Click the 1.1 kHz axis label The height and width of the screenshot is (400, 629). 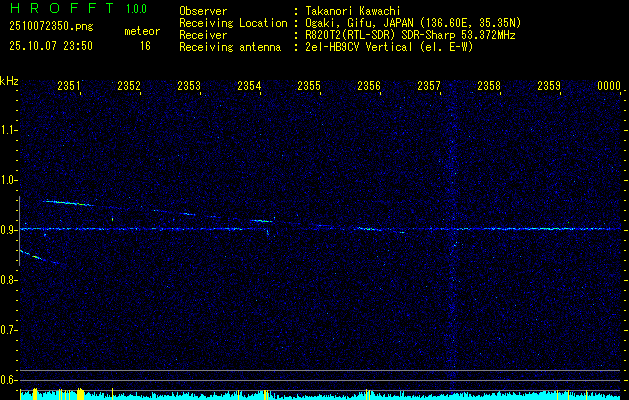pos(8,130)
